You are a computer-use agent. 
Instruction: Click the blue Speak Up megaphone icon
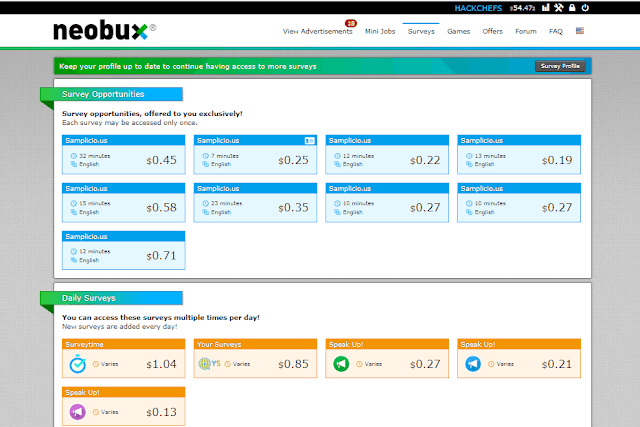[x=473, y=364]
